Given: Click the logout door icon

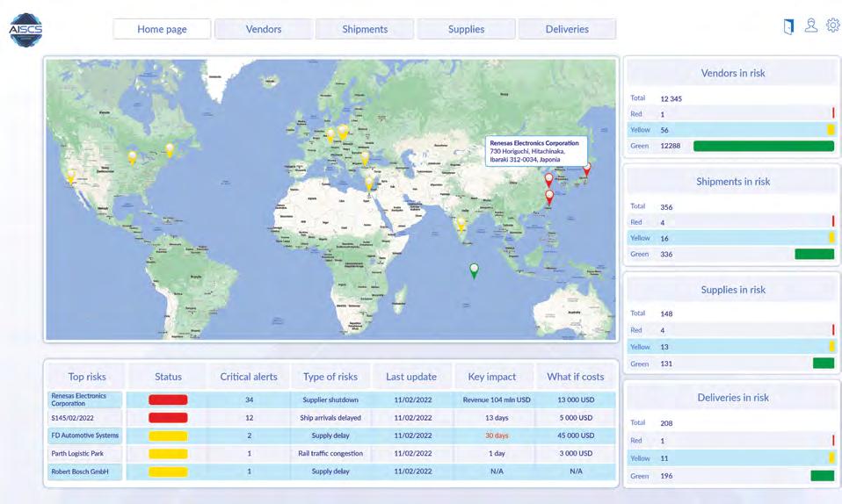Looking at the screenshot, I should point(788,26).
